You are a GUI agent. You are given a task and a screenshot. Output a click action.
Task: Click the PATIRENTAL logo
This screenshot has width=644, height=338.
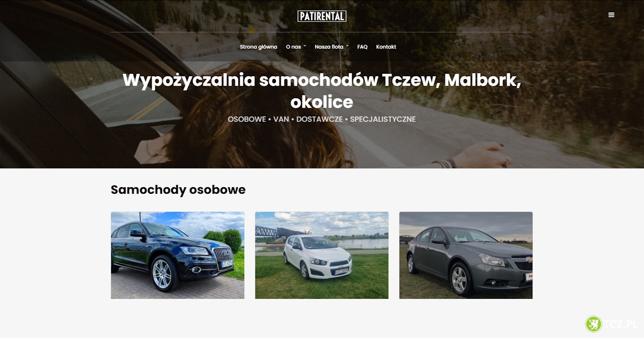tap(322, 16)
